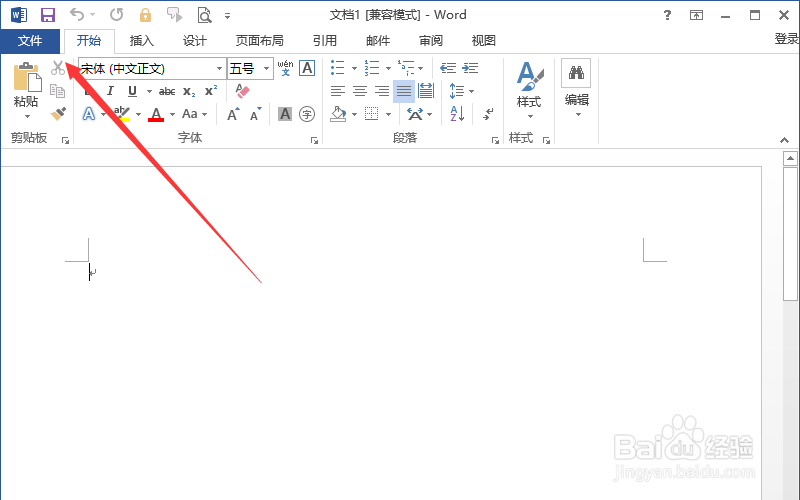Click the Enclosed Character 字 icon

(x=307, y=114)
